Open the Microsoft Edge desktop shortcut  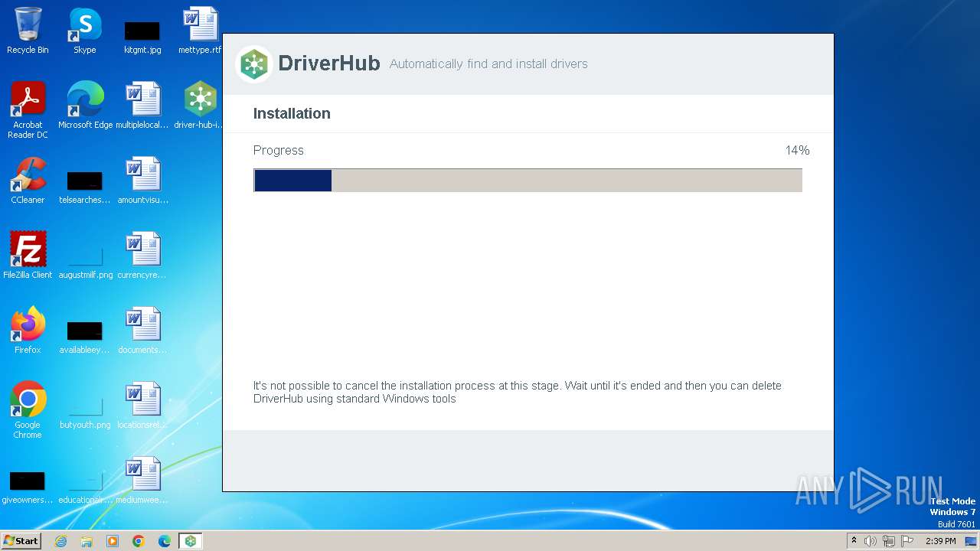pyautogui.click(x=85, y=106)
